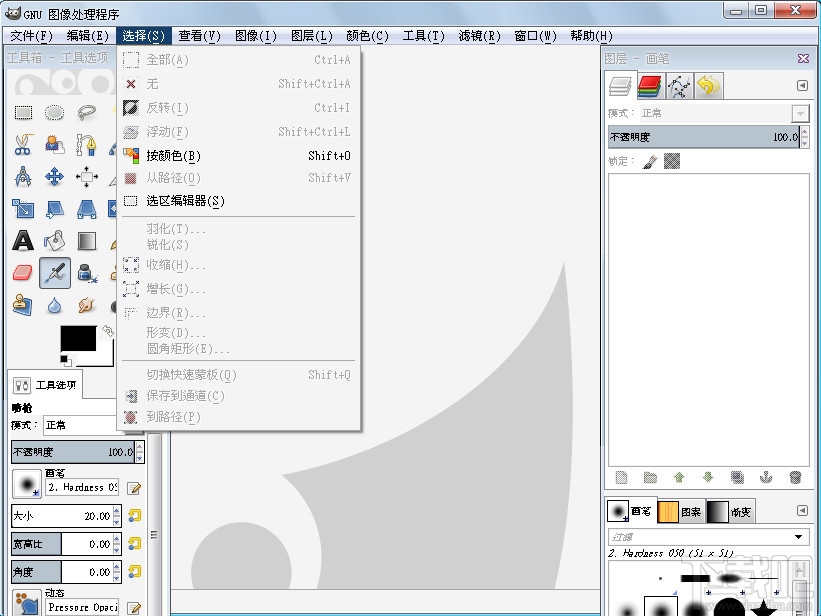Click the delete layer button
Image resolution: width=821 pixels, height=616 pixels.
(795, 477)
